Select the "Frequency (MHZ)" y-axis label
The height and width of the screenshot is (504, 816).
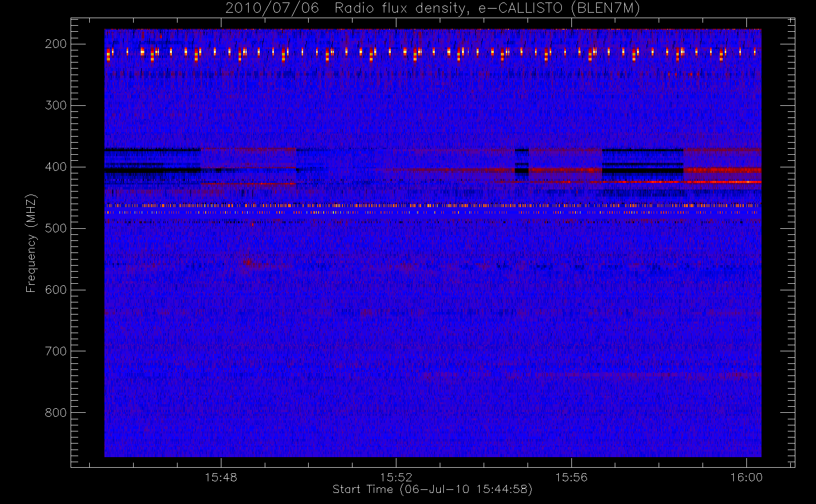[31, 243]
